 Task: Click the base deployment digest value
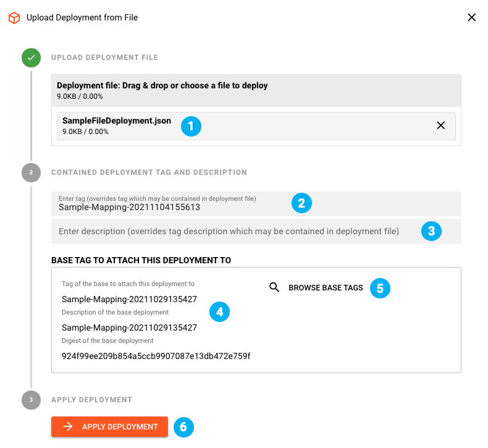[x=156, y=356]
